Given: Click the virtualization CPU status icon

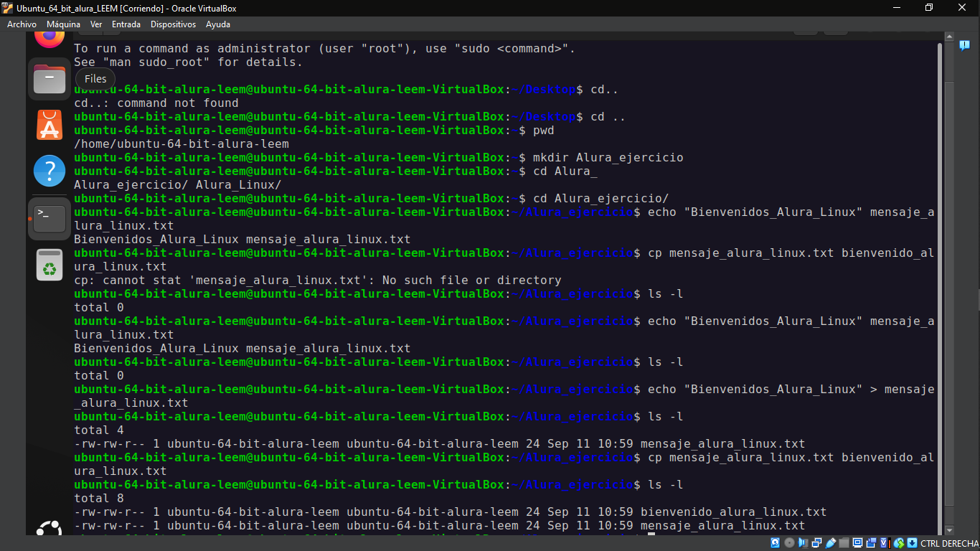Looking at the screenshot, I should [885, 543].
